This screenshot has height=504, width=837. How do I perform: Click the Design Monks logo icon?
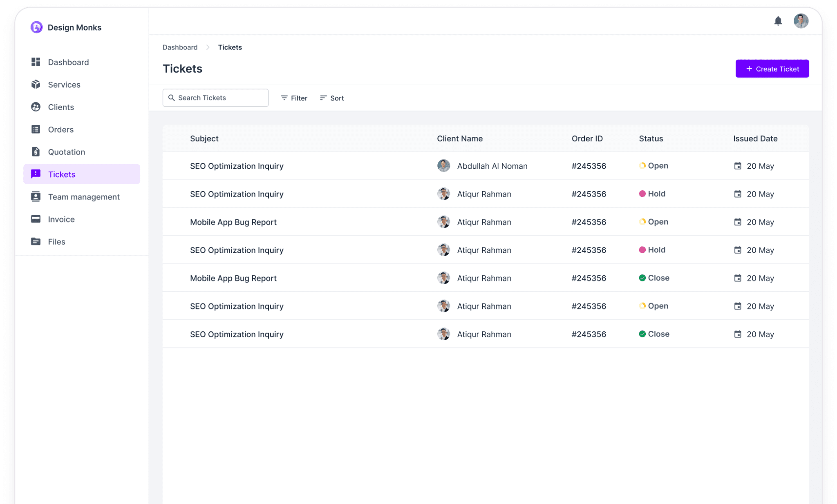tap(36, 27)
